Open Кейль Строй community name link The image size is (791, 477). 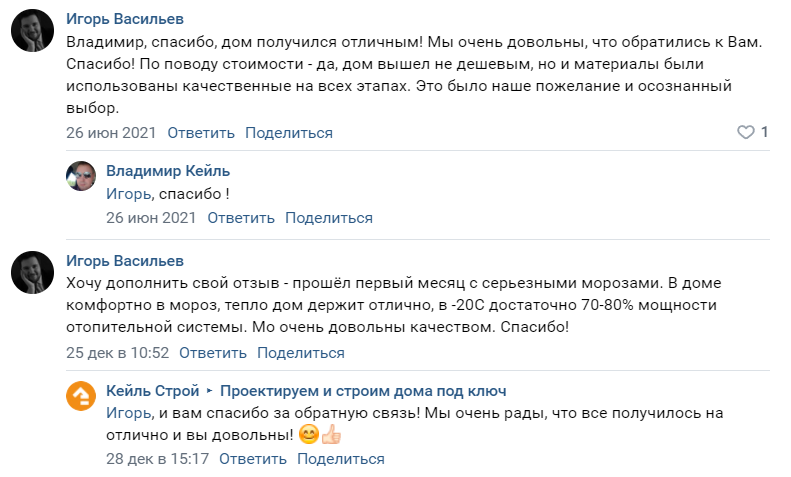152,391
